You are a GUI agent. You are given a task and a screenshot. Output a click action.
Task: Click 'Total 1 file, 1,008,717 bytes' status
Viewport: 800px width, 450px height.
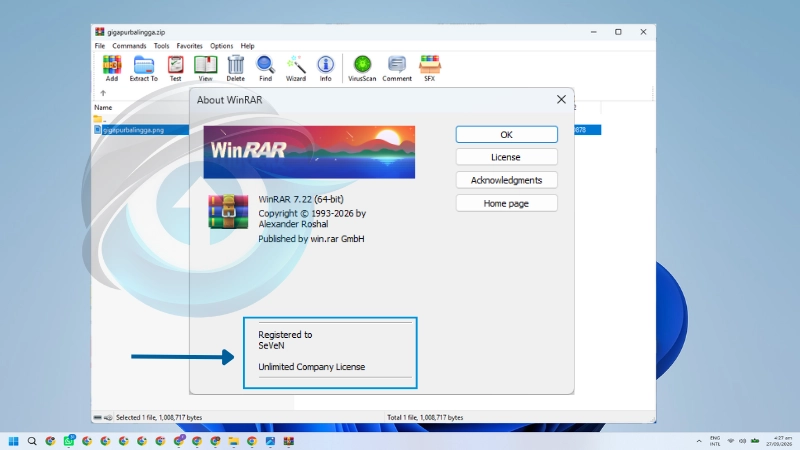click(x=425, y=417)
